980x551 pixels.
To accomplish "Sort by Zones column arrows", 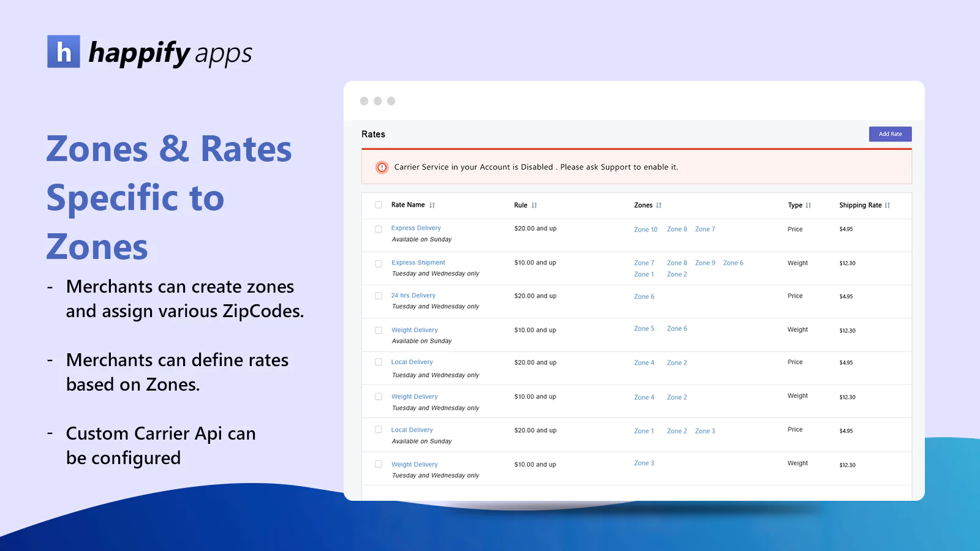I will click(x=659, y=206).
